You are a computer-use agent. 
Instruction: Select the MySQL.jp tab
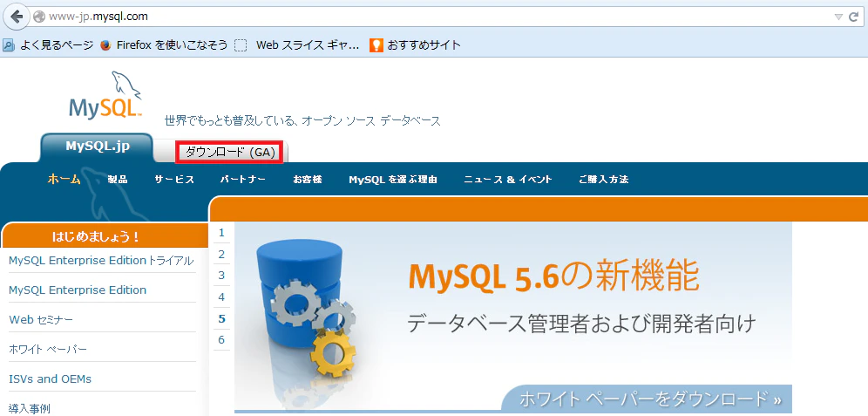(x=98, y=147)
